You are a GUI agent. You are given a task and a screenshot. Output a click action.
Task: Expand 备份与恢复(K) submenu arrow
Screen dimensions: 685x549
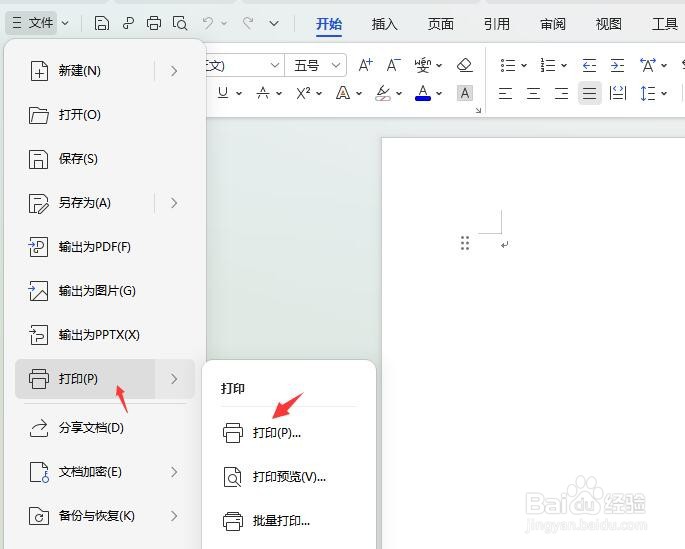point(174,516)
